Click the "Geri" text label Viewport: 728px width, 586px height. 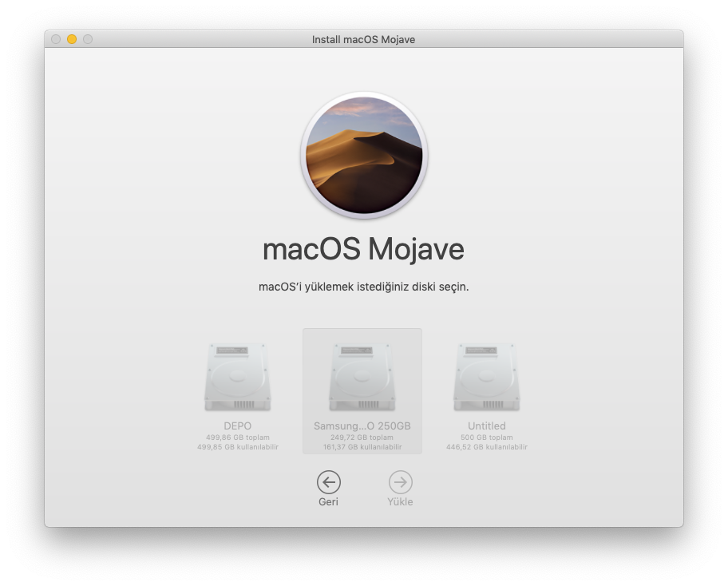coord(328,502)
